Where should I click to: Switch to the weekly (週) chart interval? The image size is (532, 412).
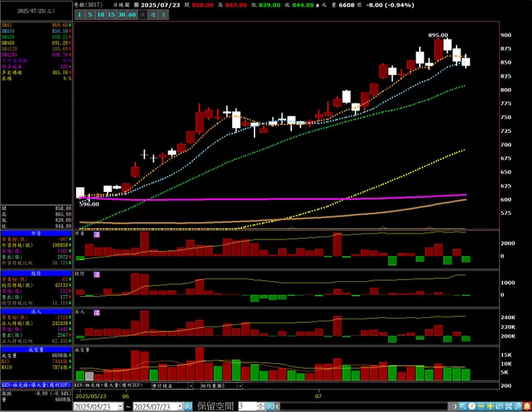153,15
